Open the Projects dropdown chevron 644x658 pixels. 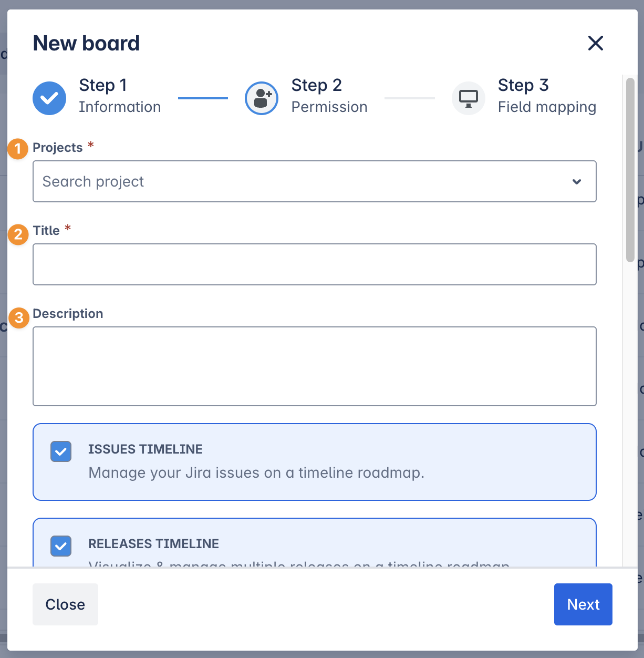[576, 182]
